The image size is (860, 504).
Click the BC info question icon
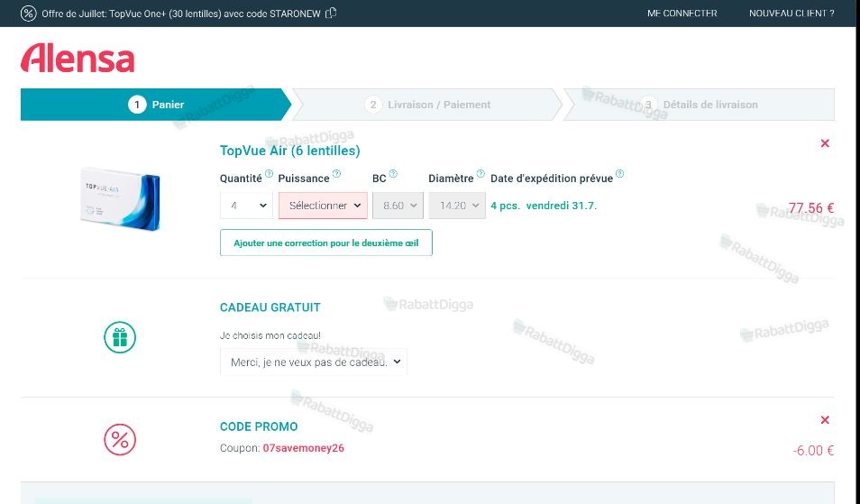[393, 174]
